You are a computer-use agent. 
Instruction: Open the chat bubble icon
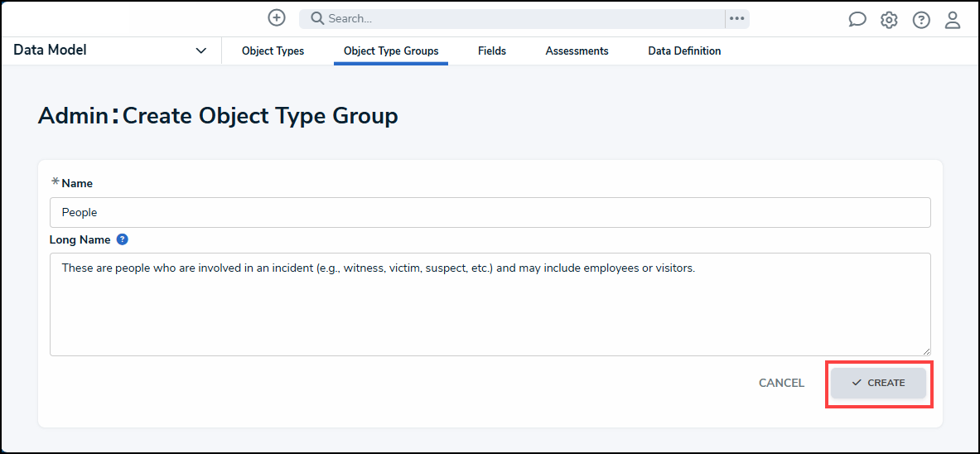pos(857,20)
